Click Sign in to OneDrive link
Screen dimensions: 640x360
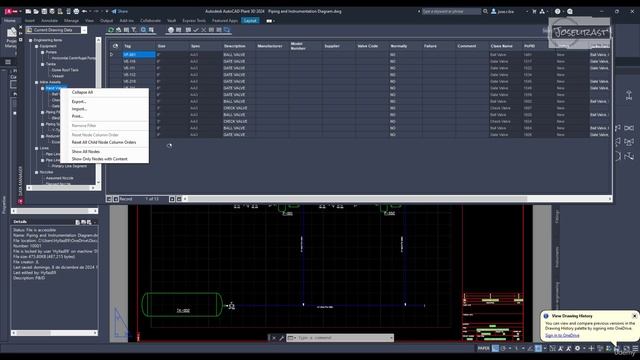562,336
